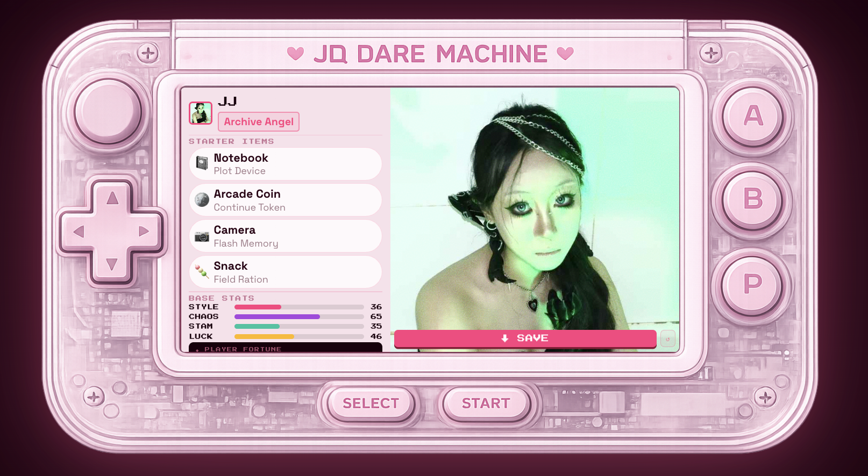Click the notebook icon in starter items
The image size is (868, 476).
pyautogui.click(x=202, y=163)
